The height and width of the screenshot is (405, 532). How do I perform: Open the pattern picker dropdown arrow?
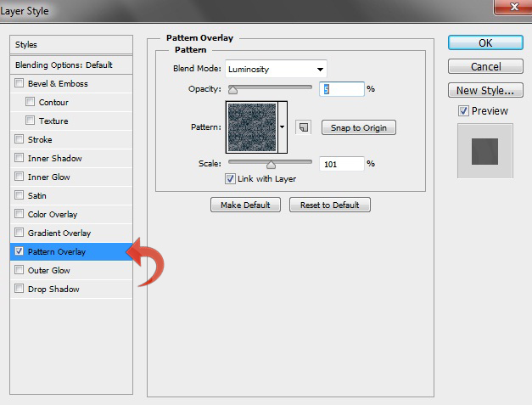pyautogui.click(x=283, y=127)
